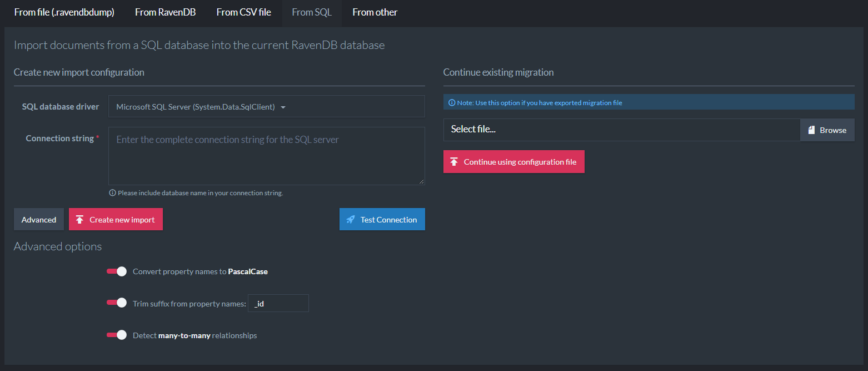Click the Select file... input field
868x371 pixels.
(x=622, y=130)
